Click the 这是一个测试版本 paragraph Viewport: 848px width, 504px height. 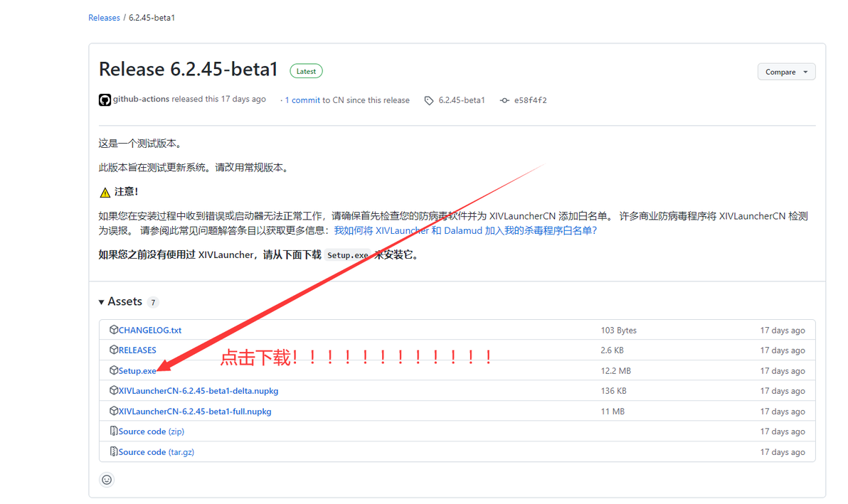pyautogui.click(x=141, y=144)
